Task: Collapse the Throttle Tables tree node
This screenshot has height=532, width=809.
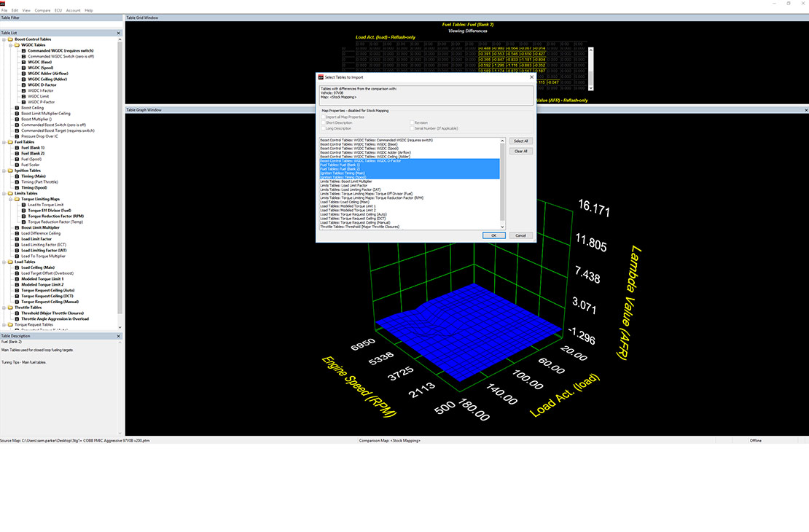Action: [x=4, y=307]
